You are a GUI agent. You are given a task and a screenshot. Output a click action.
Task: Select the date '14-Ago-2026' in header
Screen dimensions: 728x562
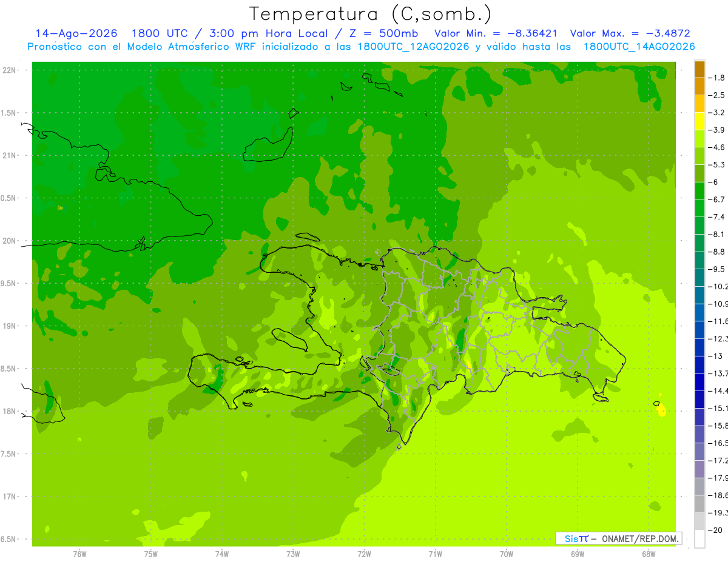(76, 33)
